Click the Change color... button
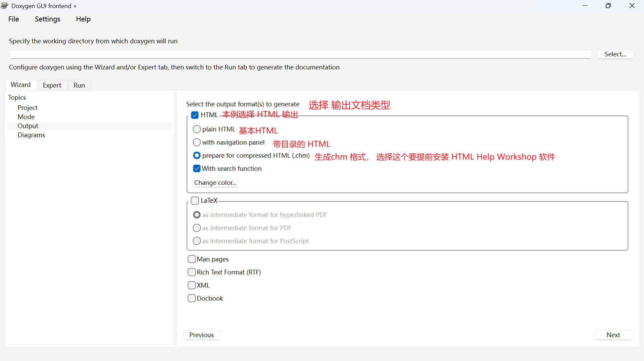Image resolution: width=644 pixels, height=361 pixels. pos(215,183)
